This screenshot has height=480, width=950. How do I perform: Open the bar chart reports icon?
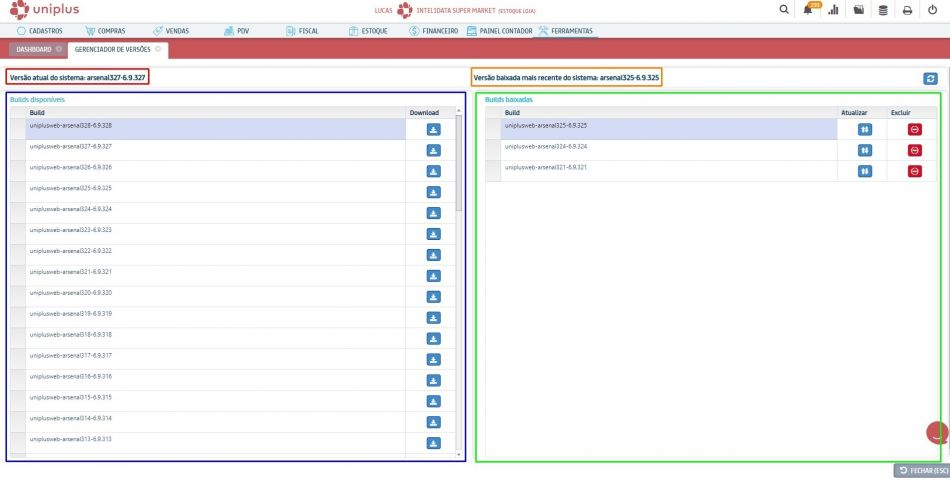pyautogui.click(x=833, y=11)
